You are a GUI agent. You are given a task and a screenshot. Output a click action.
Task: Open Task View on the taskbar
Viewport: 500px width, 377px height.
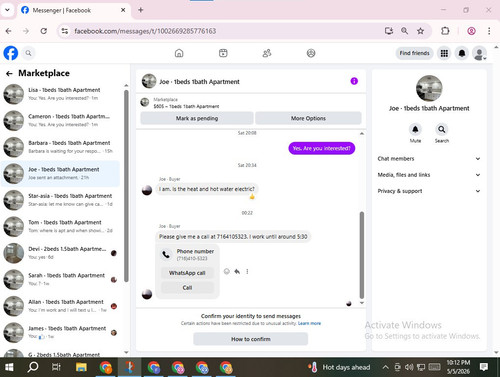tap(56, 367)
